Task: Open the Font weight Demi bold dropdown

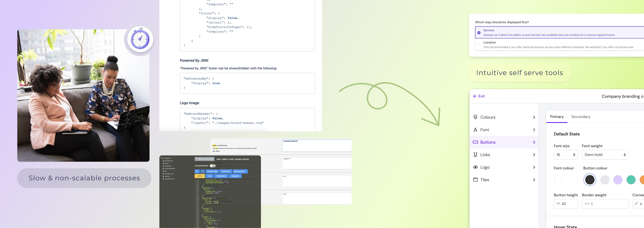Action: pos(605,155)
